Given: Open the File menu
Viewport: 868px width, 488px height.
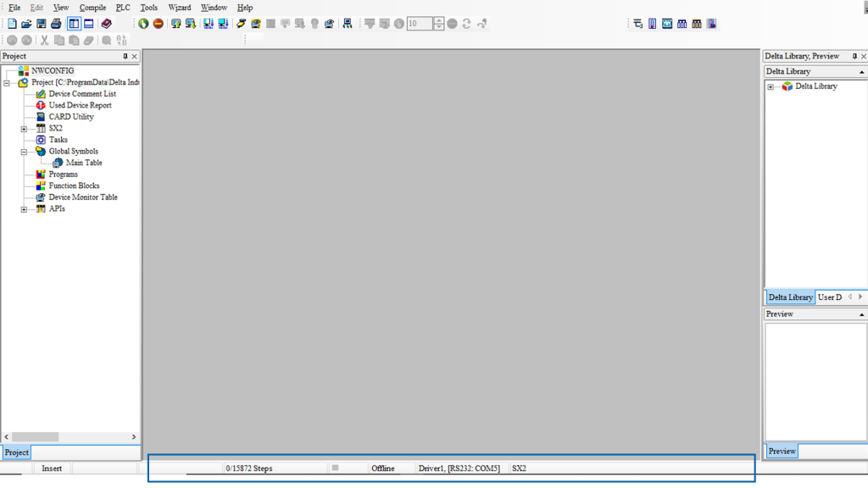Looking at the screenshot, I should tap(14, 8).
